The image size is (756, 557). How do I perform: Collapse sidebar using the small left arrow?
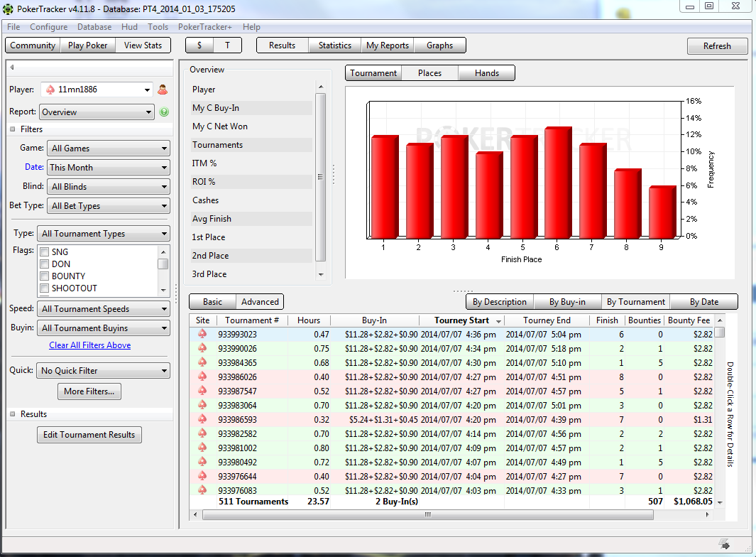(x=12, y=68)
